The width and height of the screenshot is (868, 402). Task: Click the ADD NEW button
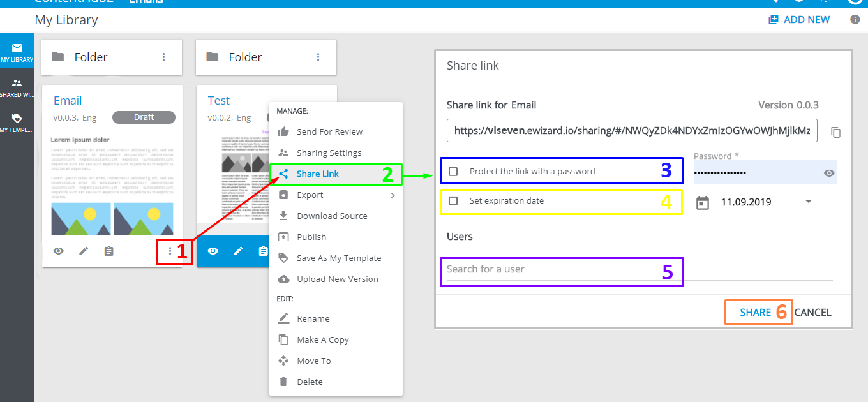(799, 20)
